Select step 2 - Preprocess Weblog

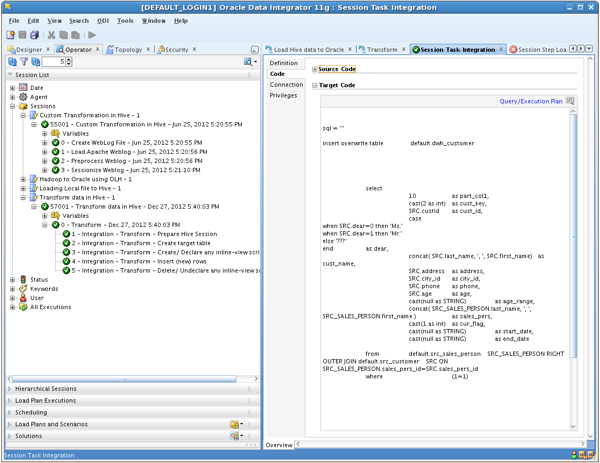pyautogui.click(x=132, y=161)
